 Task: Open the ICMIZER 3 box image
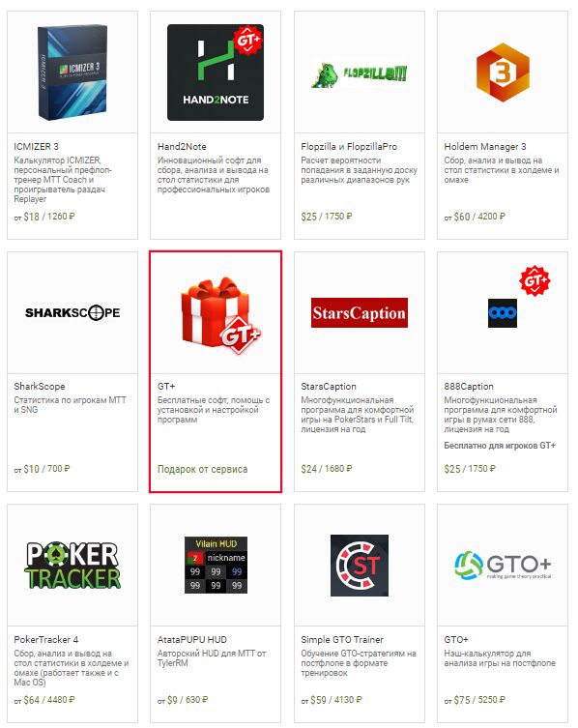pyautogui.click(x=72, y=73)
